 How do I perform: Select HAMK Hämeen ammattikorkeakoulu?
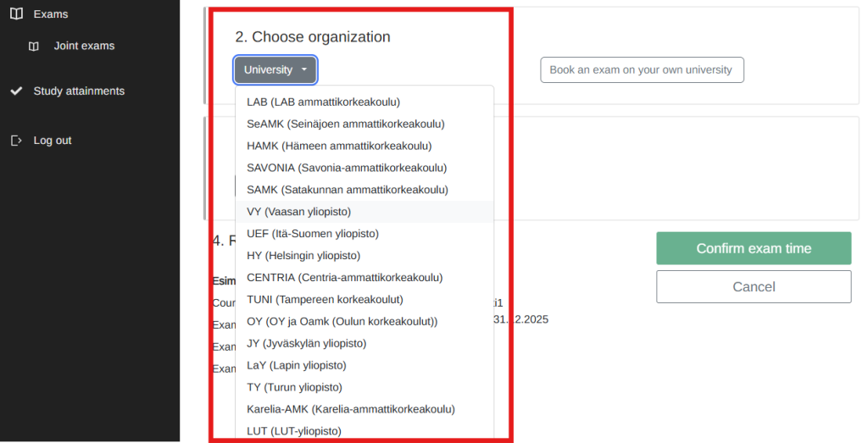pos(339,146)
